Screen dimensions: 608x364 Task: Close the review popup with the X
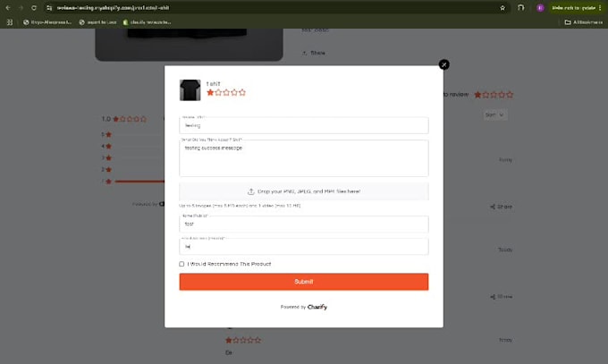444,64
